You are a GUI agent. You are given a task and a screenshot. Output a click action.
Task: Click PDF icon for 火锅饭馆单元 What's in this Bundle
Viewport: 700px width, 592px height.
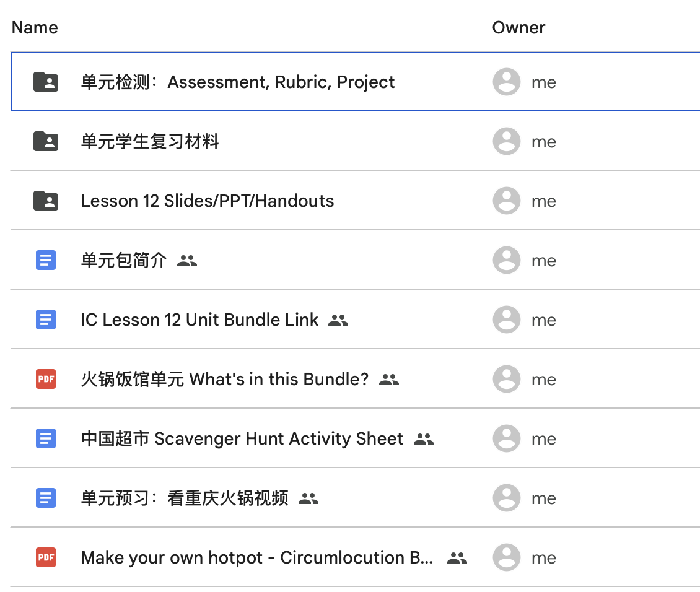tap(46, 379)
